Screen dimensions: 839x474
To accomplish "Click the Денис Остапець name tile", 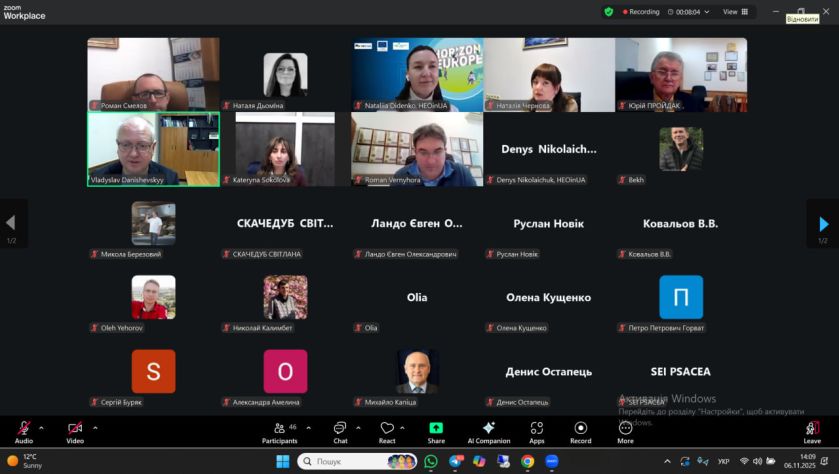I will point(549,371).
